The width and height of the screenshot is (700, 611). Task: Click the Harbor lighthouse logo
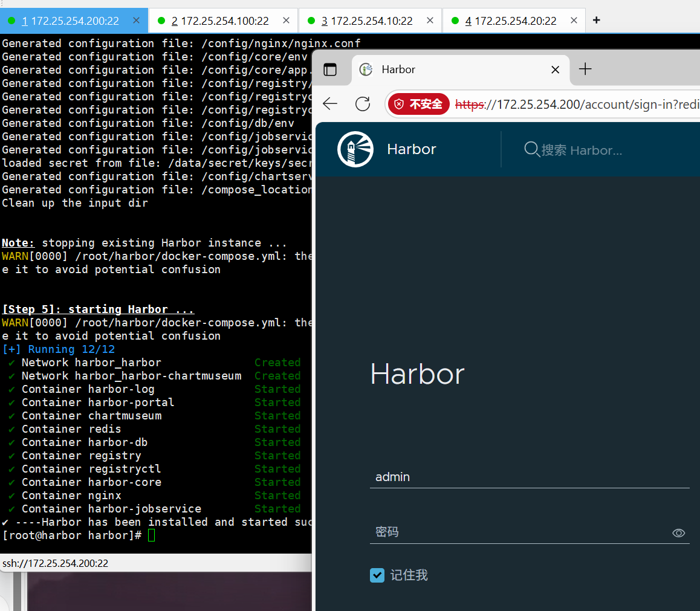point(355,149)
